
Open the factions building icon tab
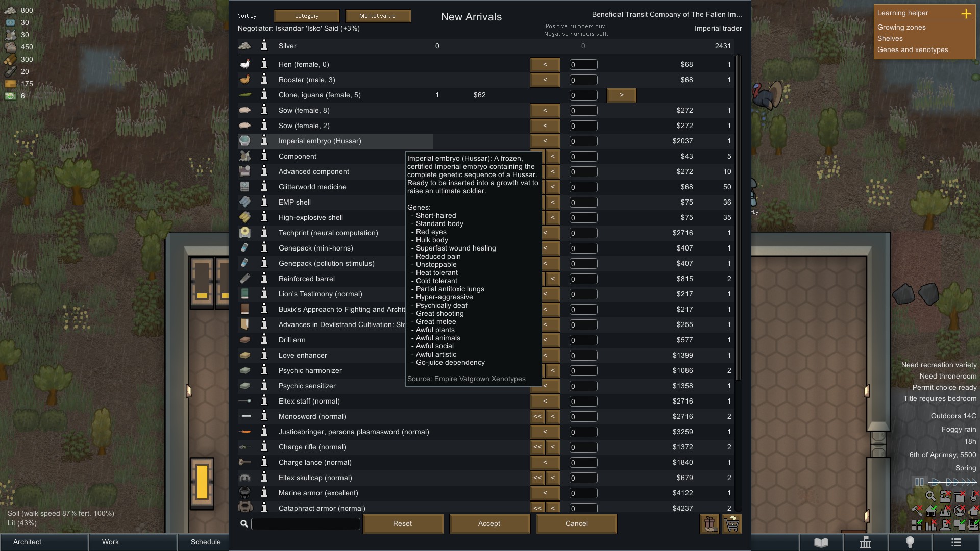866,542
